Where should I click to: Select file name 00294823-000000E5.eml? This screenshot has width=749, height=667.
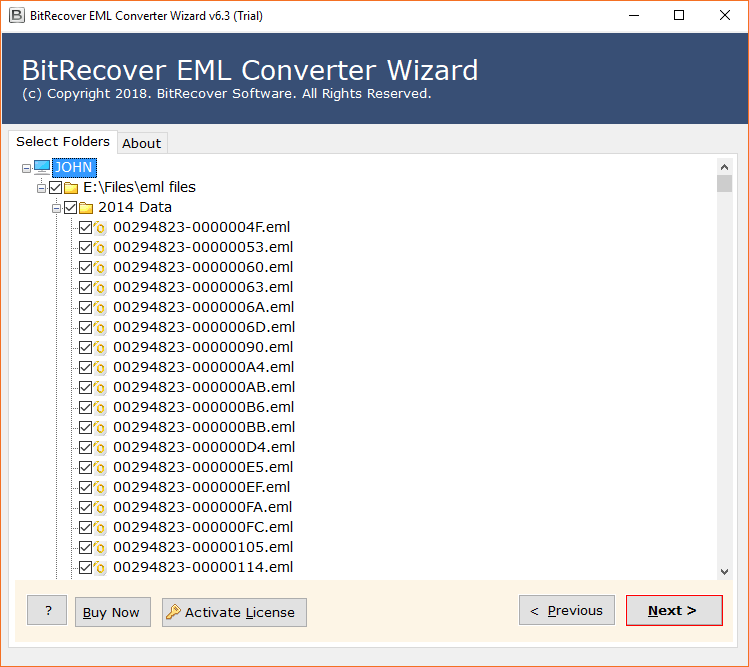click(203, 467)
